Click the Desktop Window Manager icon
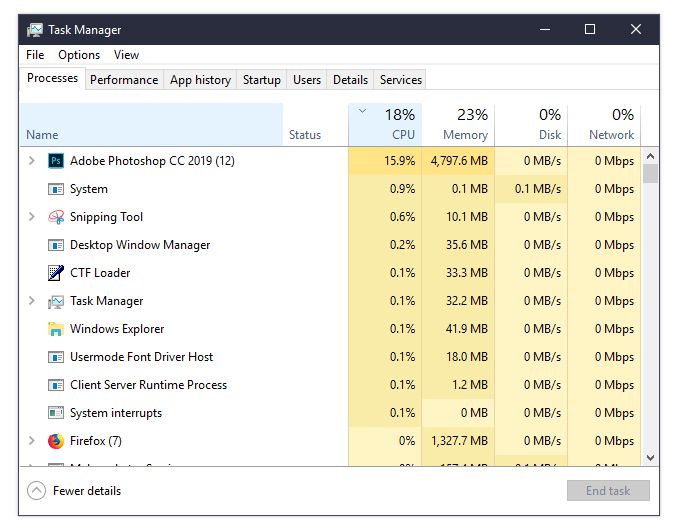Image resolution: width=678 pixels, height=530 pixels. tap(56, 245)
